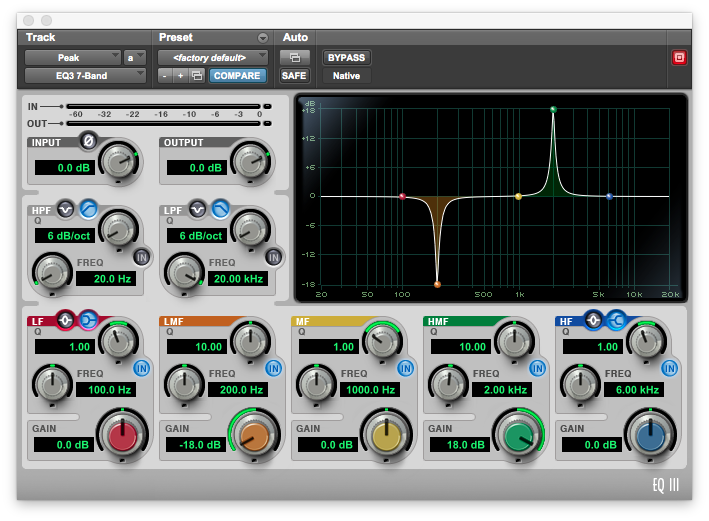
Task: Click the COMPARE button
Action: tap(237, 75)
